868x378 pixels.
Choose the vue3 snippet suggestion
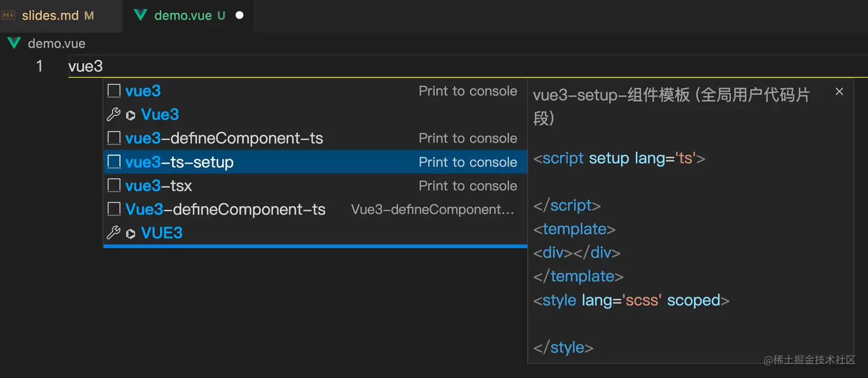point(143,91)
